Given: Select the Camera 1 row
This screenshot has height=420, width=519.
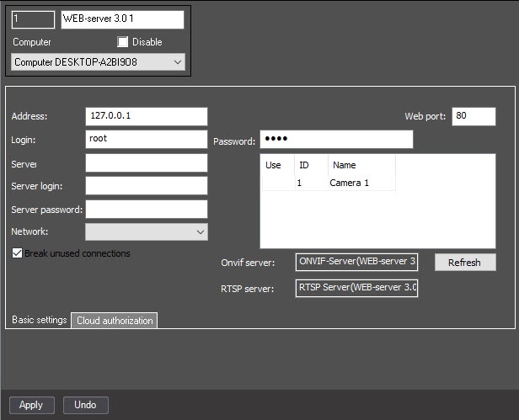Looking at the screenshot, I should coord(329,183).
